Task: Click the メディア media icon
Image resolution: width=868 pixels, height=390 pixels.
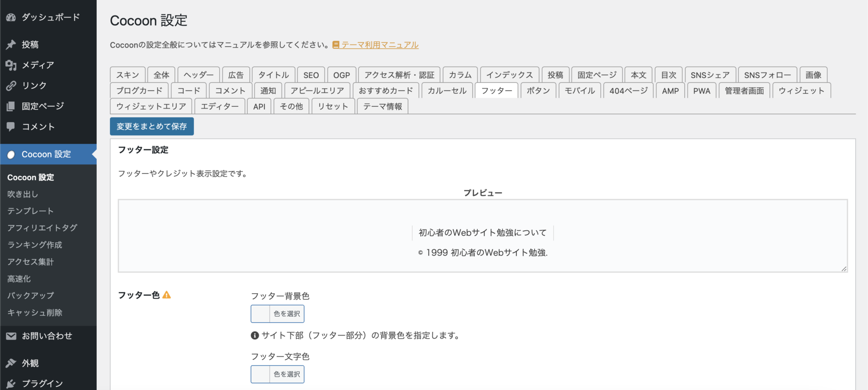Action: (x=11, y=65)
